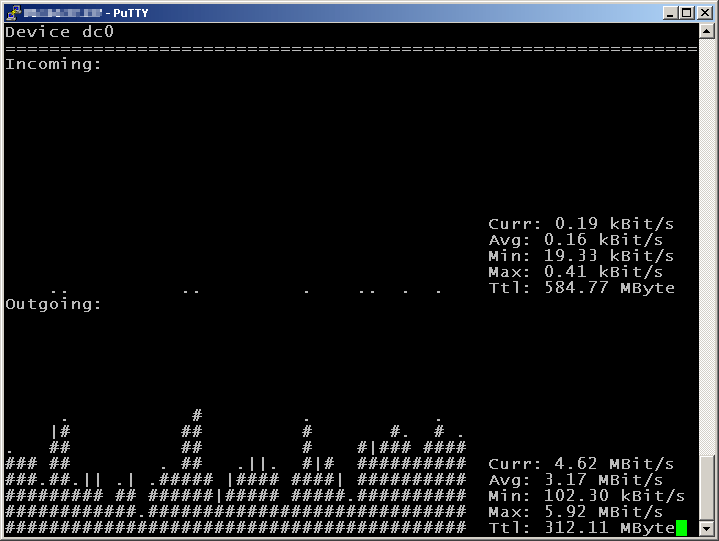Close the PuTTY window
The width and height of the screenshot is (719, 541).
(705, 13)
